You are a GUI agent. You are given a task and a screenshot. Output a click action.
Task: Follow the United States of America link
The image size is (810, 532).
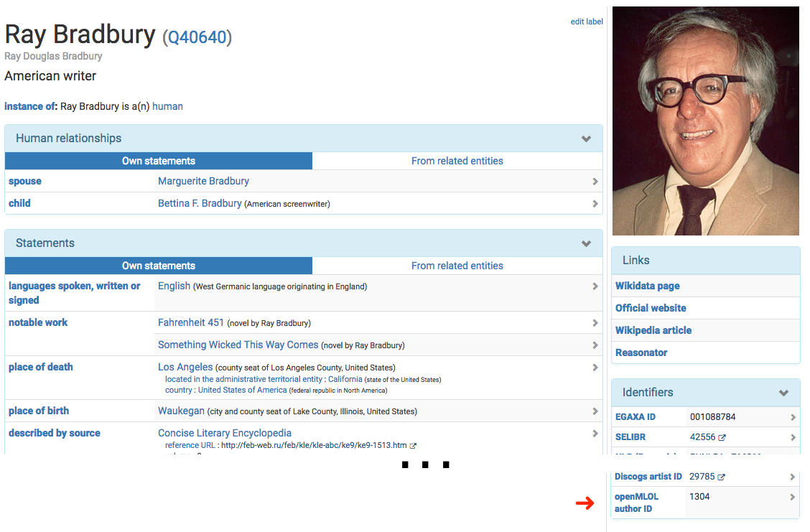pos(242,390)
